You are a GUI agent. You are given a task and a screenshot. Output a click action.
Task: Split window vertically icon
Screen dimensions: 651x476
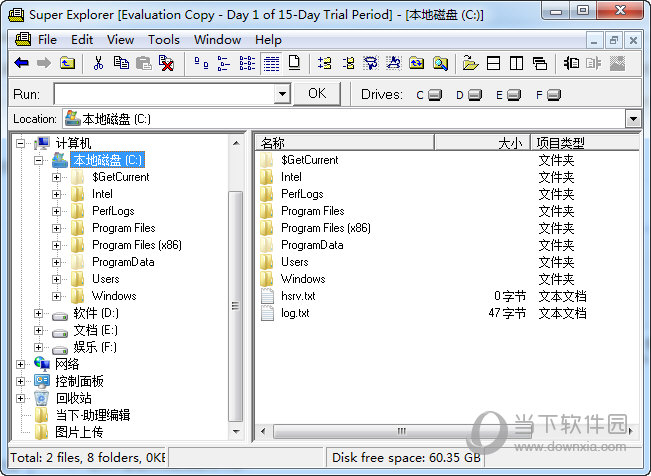coord(516,63)
